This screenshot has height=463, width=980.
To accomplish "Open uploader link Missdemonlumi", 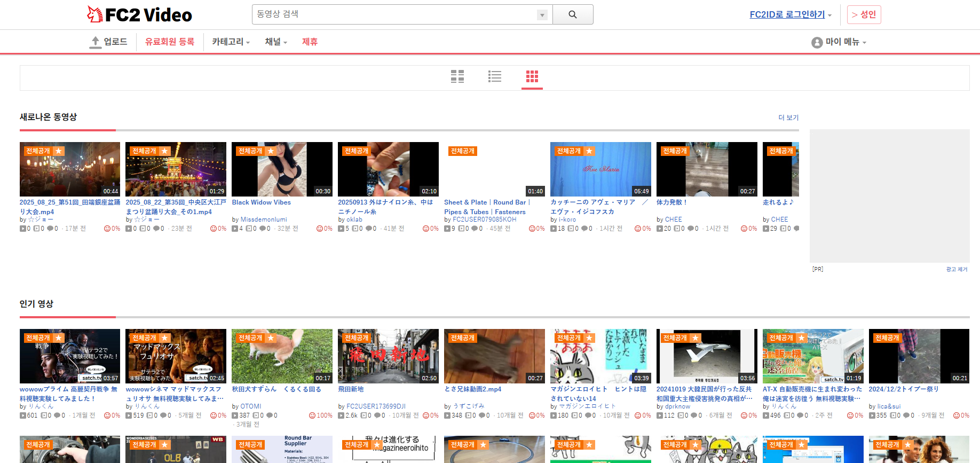I will click(264, 219).
